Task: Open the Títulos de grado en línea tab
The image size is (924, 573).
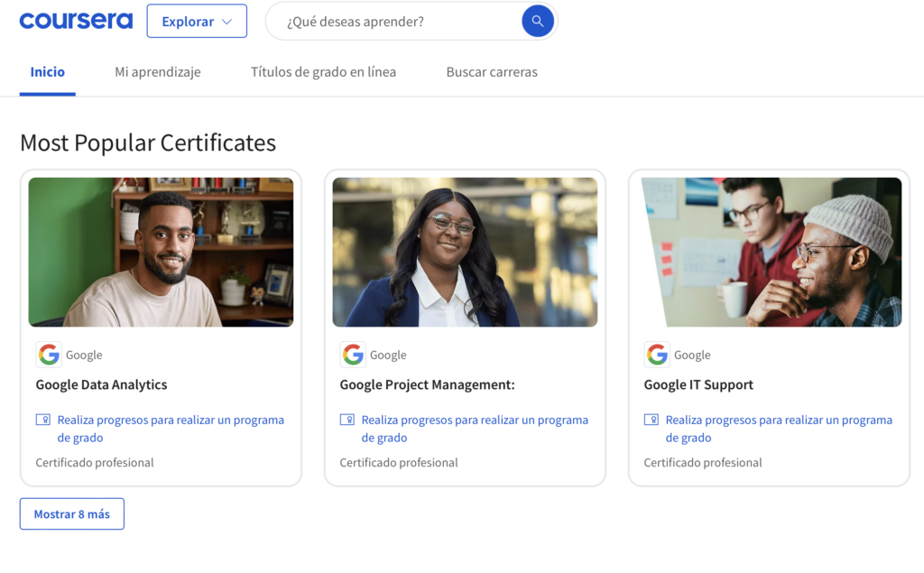Action: pyautogui.click(x=324, y=72)
